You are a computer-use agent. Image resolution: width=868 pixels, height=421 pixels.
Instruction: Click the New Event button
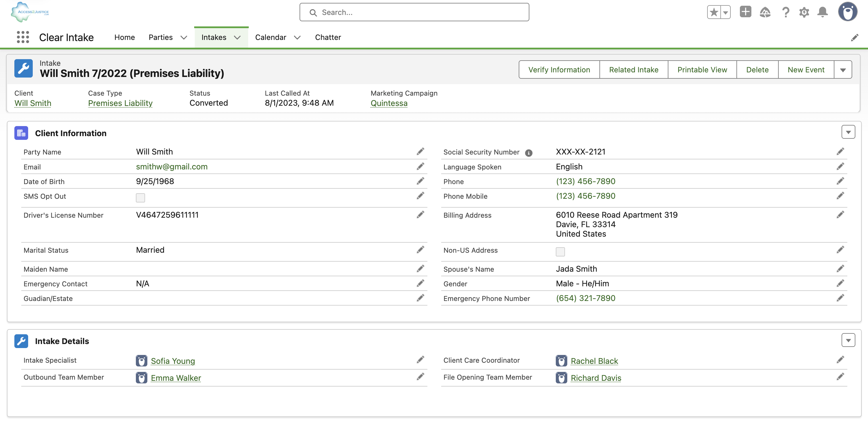806,70
